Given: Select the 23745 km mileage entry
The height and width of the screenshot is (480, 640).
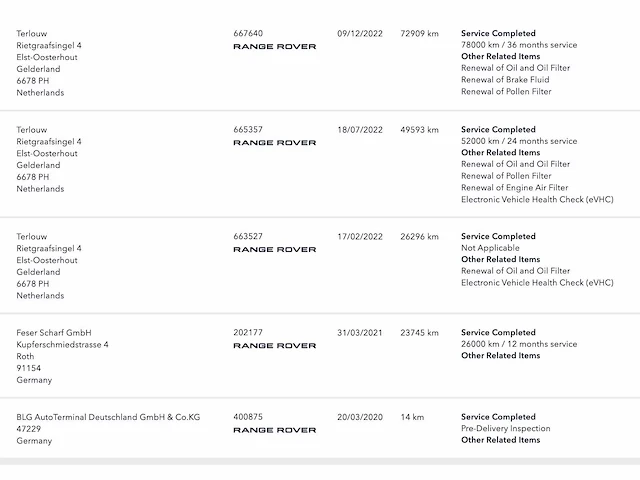Looking at the screenshot, I should coord(420,333).
